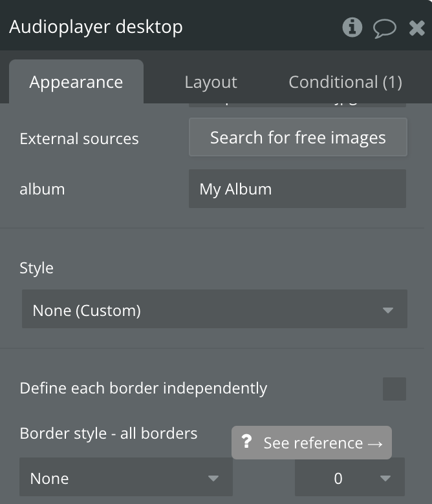
Task: Click the border style dropdown arrow
Action: click(x=213, y=478)
